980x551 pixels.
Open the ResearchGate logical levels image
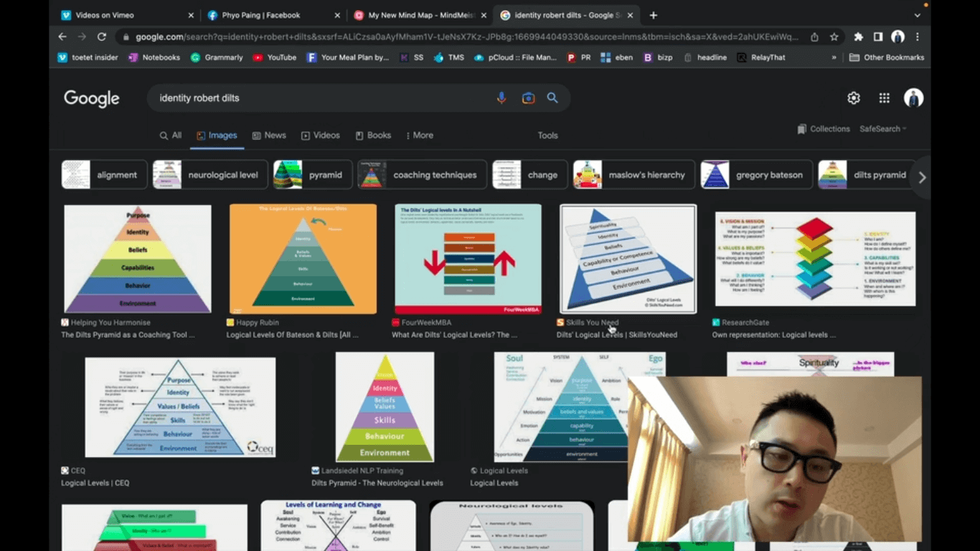coord(815,259)
